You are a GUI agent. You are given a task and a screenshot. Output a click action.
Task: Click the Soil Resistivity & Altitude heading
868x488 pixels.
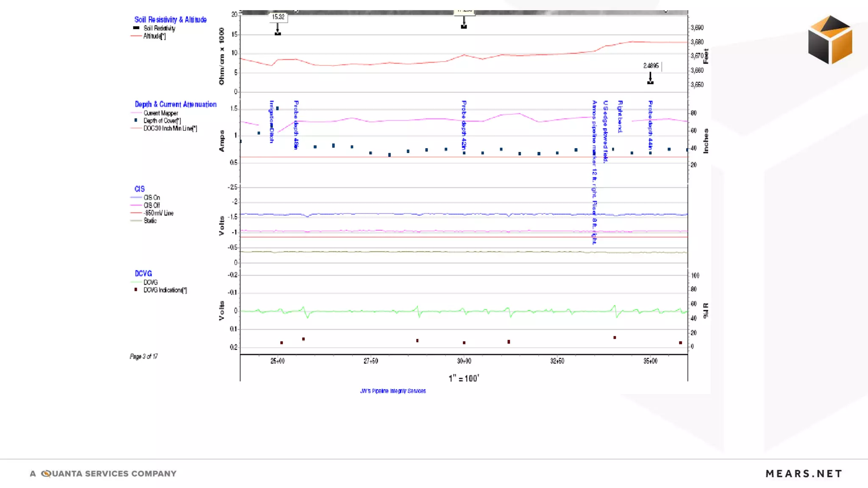coord(170,19)
